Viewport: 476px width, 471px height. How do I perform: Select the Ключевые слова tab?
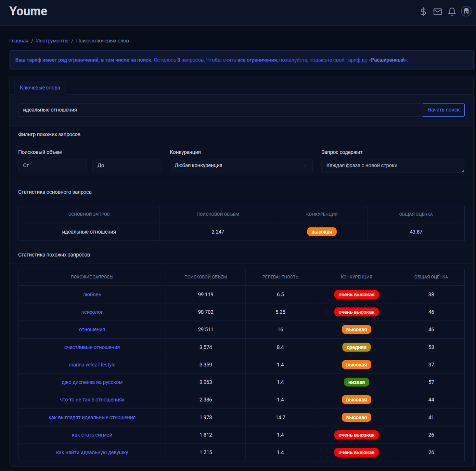(40, 88)
